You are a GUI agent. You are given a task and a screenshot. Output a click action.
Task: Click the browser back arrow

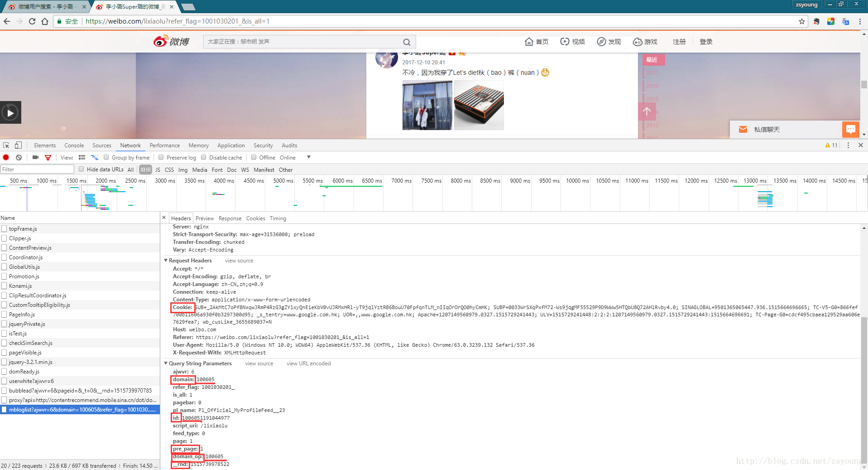tap(7, 21)
